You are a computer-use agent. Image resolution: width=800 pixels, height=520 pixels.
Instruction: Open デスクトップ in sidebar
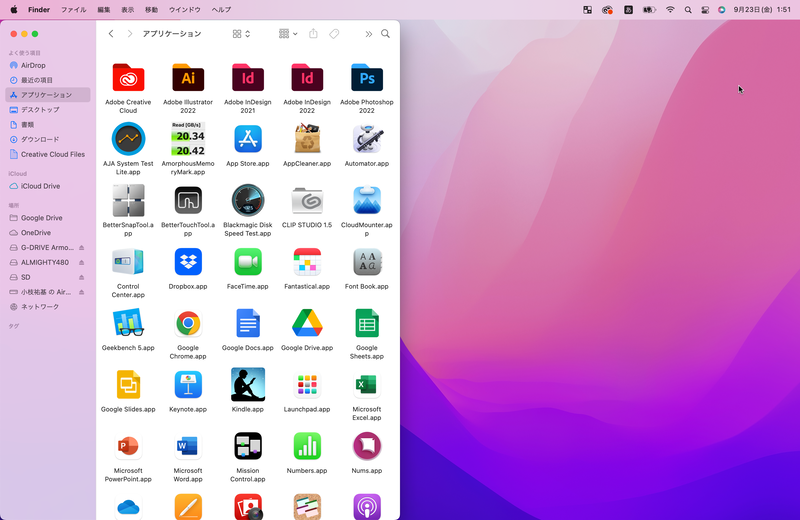coord(48,110)
